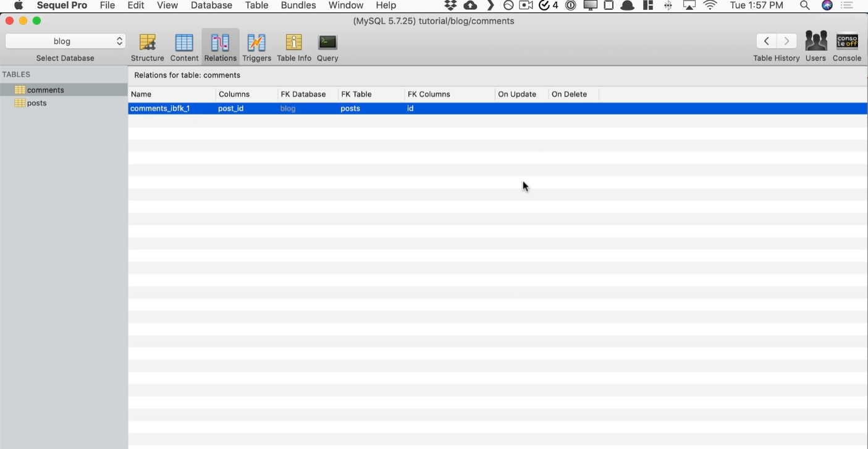Image resolution: width=868 pixels, height=449 pixels.
Task: Click the FK Columns column header
Action: pyautogui.click(x=450, y=94)
